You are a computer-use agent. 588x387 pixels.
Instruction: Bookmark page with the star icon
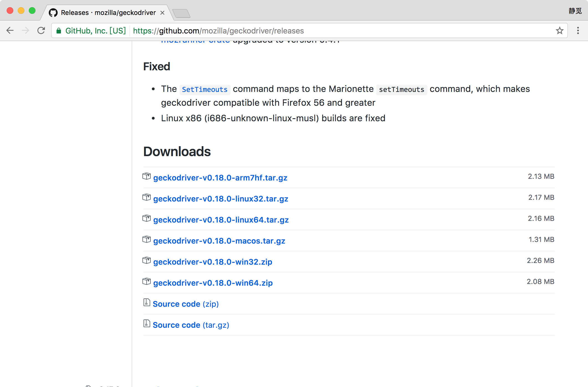(x=560, y=30)
